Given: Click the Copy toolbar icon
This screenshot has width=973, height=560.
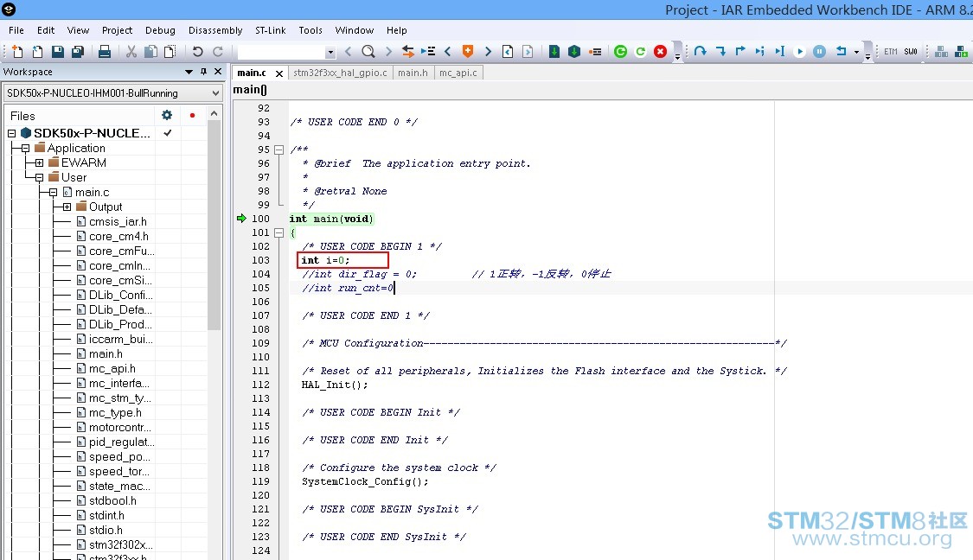Looking at the screenshot, I should (150, 52).
